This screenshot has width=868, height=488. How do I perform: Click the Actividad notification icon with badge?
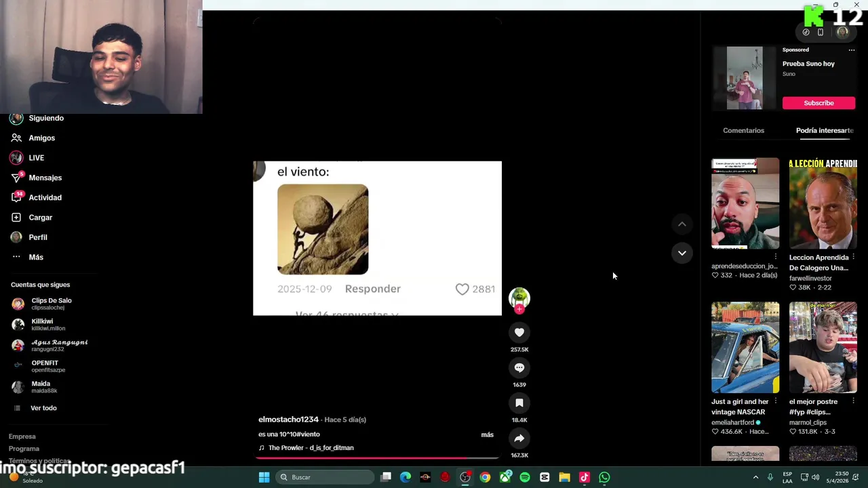pyautogui.click(x=16, y=197)
